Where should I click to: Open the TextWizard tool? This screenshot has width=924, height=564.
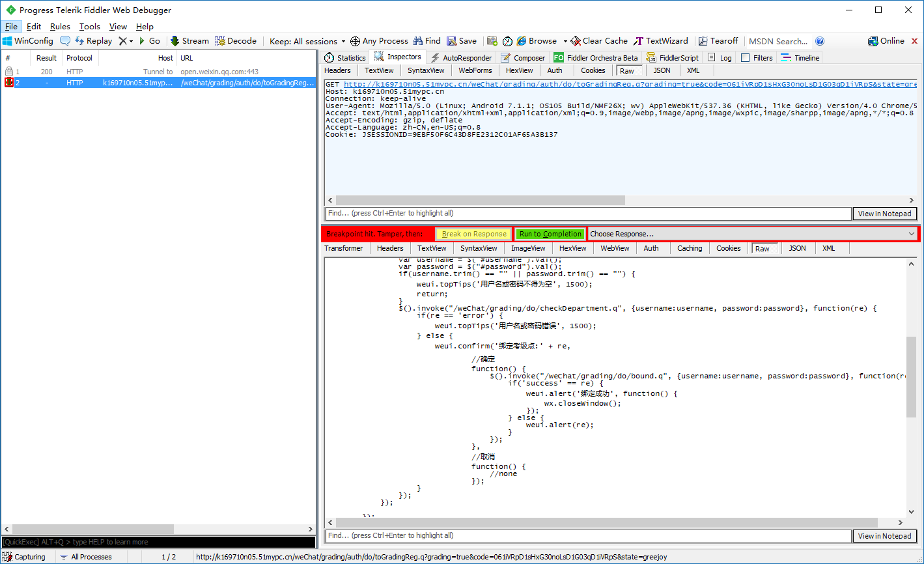click(661, 41)
